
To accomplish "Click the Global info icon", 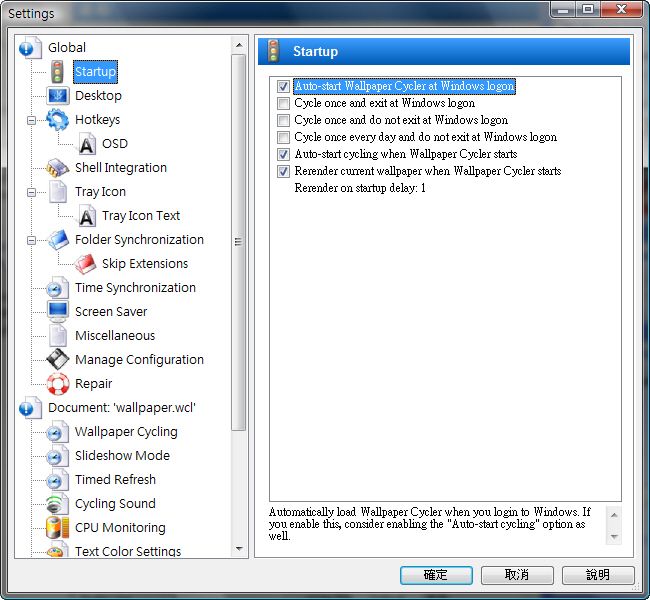I will (30, 48).
